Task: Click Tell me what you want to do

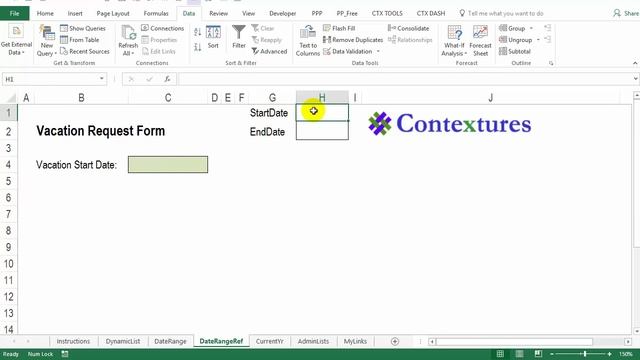Action: pyautogui.click(x=501, y=13)
